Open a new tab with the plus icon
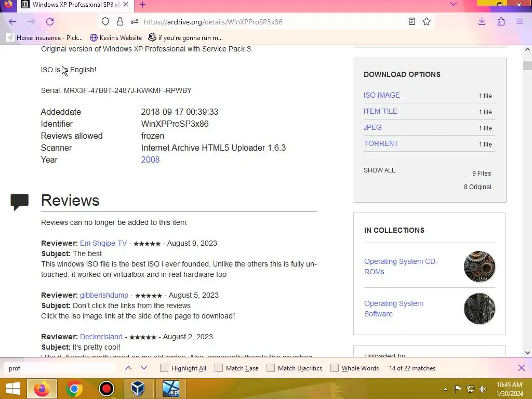The width and height of the screenshot is (532, 399). coord(142,5)
